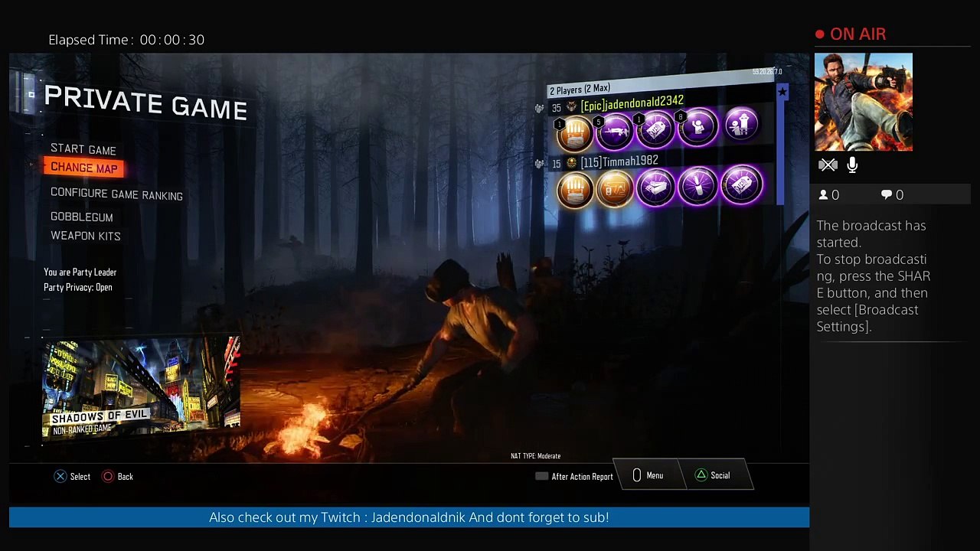Viewport: 980px width, 551px height.
Task: Click the [115]Timmah1982 player name
Action: [x=619, y=161]
